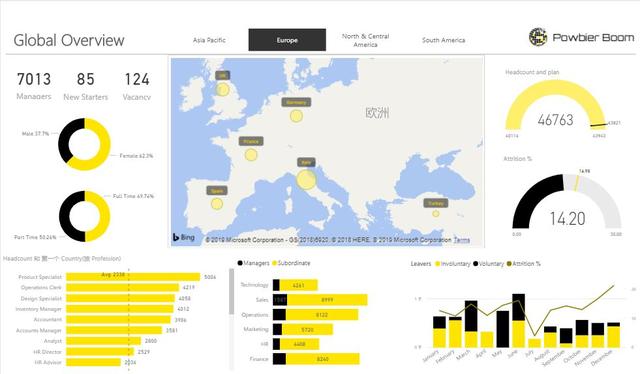
Task: Click the 124 Vacancy card value
Action: tap(137, 79)
